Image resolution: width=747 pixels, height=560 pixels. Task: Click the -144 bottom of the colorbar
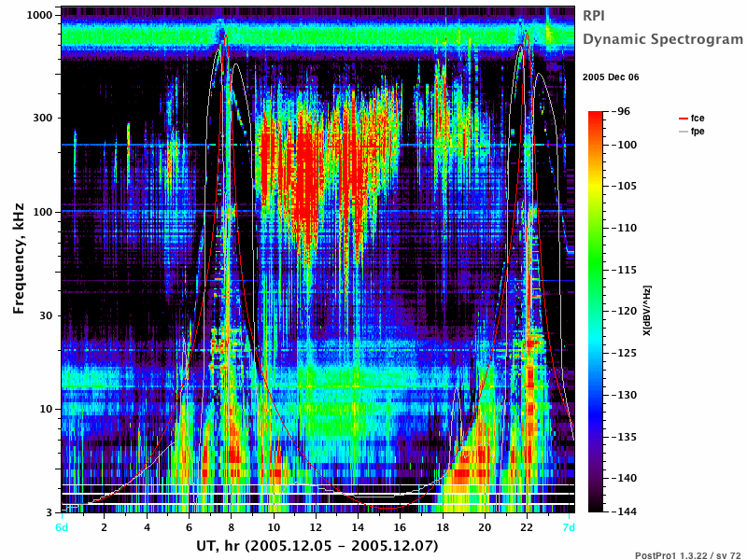[623, 511]
